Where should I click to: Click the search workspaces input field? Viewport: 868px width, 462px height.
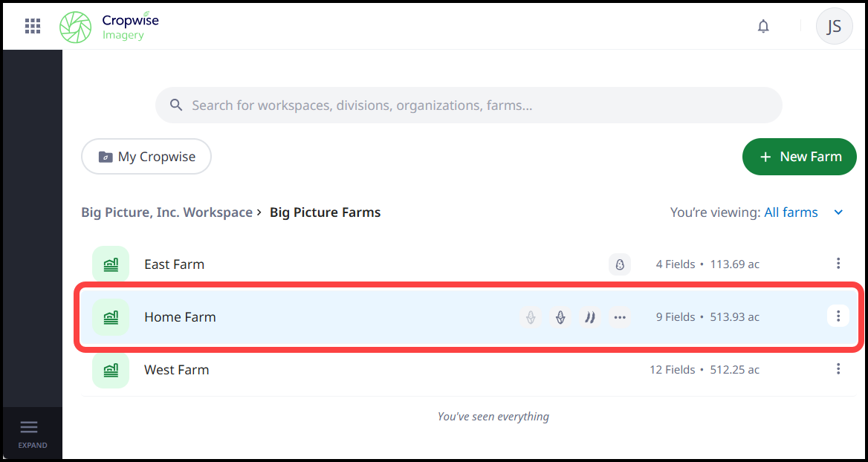click(468, 105)
